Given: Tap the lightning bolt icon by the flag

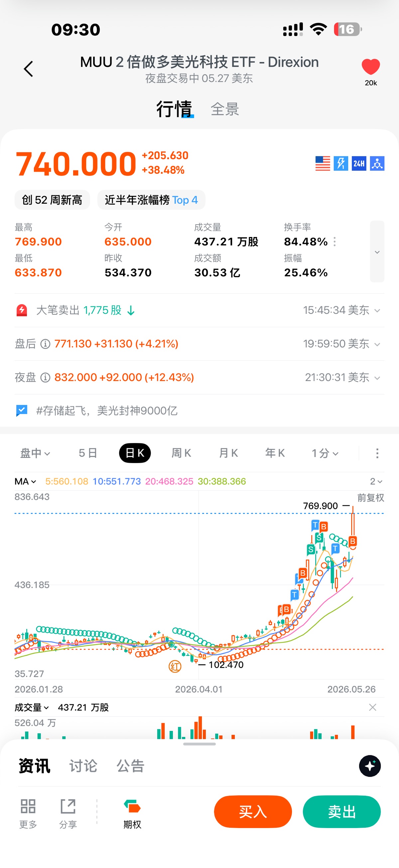Looking at the screenshot, I should (x=341, y=164).
